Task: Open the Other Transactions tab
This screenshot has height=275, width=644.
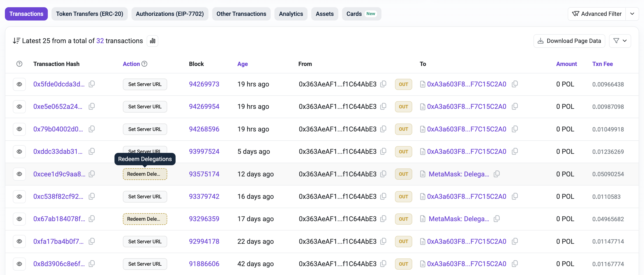Action: [x=241, y=14]
